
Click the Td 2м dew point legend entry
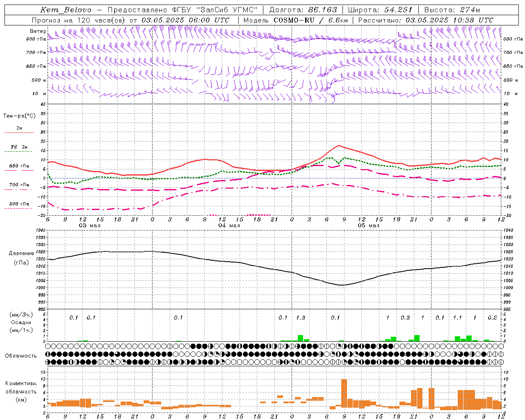(19, 147)
